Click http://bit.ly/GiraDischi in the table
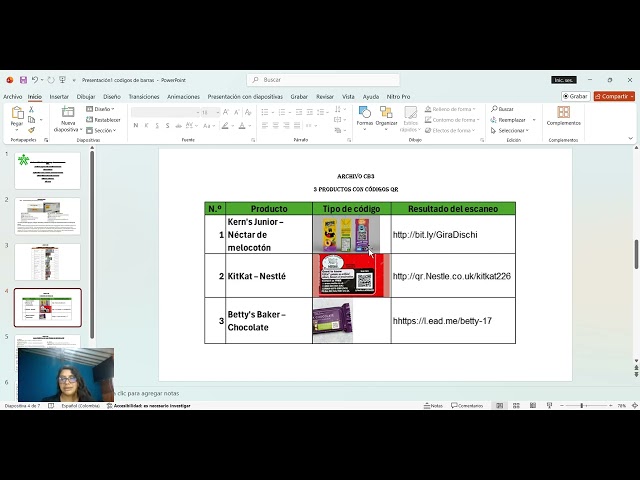 pos(435,235)
